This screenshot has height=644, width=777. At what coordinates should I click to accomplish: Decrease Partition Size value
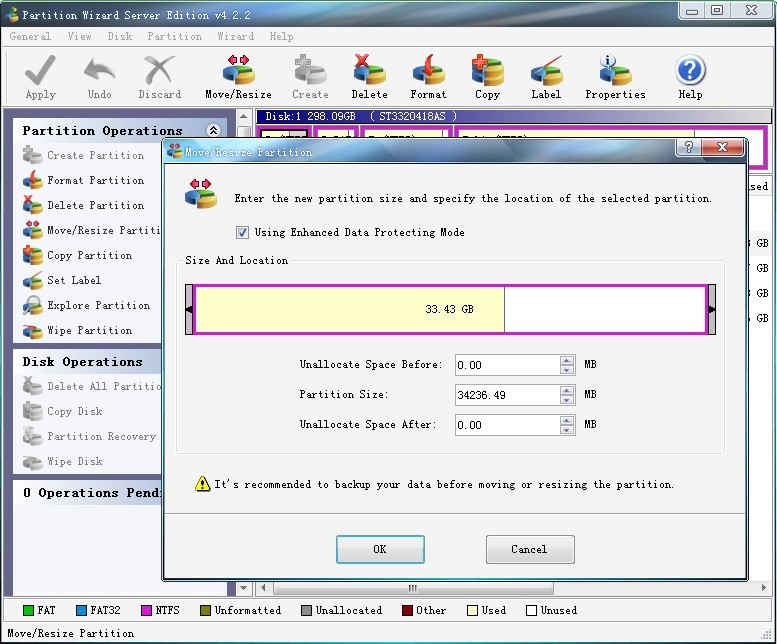pyautogui.click(x=567, y=400)
